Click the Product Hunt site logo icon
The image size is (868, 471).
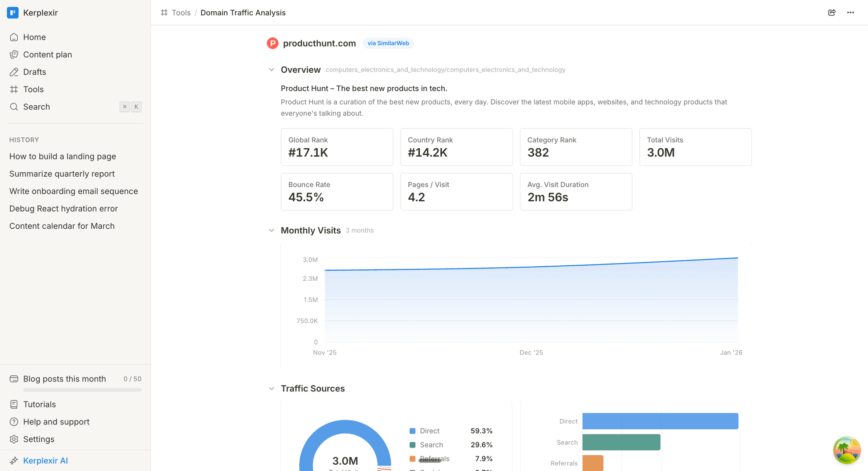(273, 43)
